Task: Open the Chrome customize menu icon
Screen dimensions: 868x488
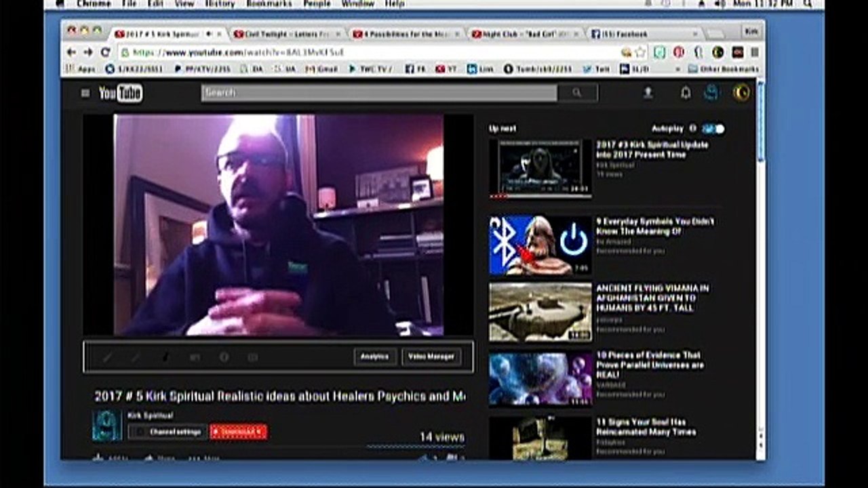Action: click(755, 52)
